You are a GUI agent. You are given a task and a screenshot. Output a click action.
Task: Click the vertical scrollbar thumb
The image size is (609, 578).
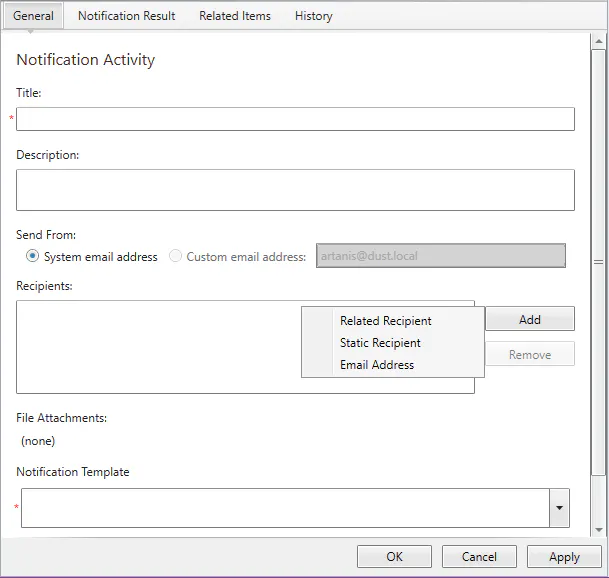[599, 262]
